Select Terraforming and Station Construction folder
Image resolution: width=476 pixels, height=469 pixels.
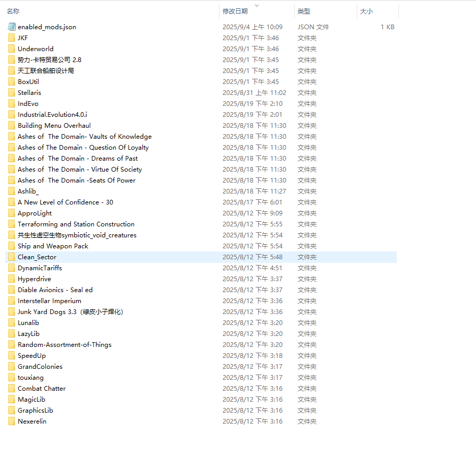coord(76,224)
